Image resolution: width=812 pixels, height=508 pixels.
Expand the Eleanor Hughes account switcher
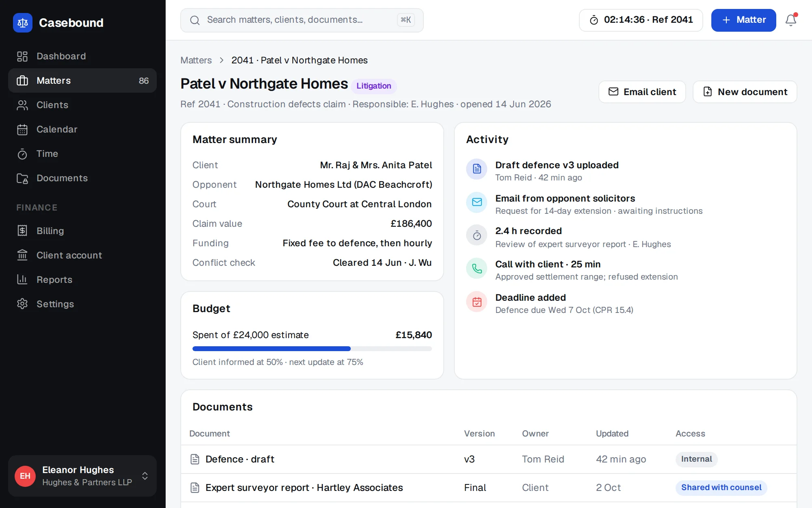(82, 476)
